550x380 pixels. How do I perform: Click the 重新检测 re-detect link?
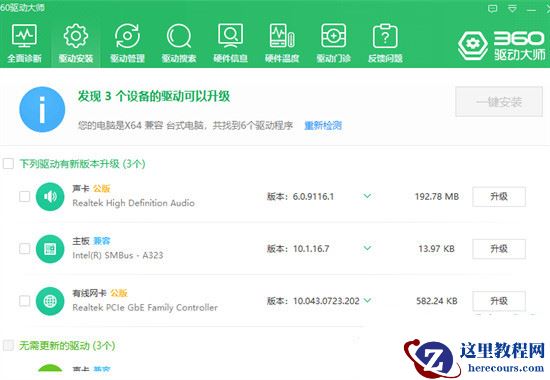pos(323,125)
